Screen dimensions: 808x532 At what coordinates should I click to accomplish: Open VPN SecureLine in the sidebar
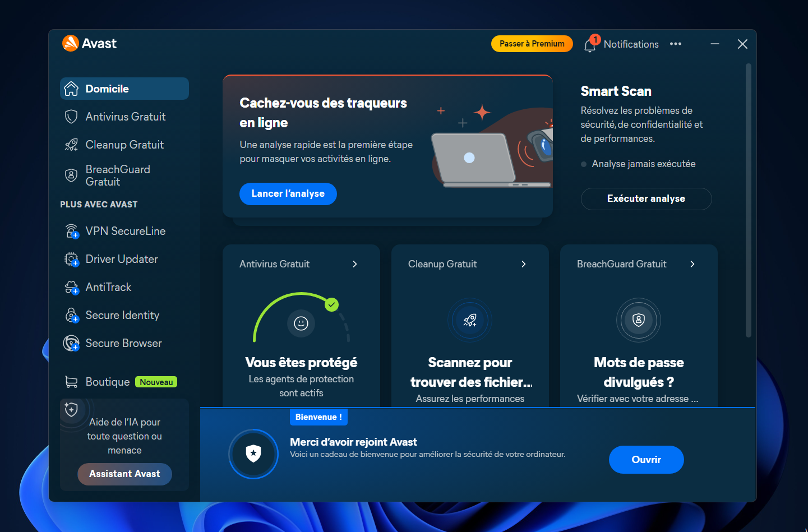(x=124, y=231)
